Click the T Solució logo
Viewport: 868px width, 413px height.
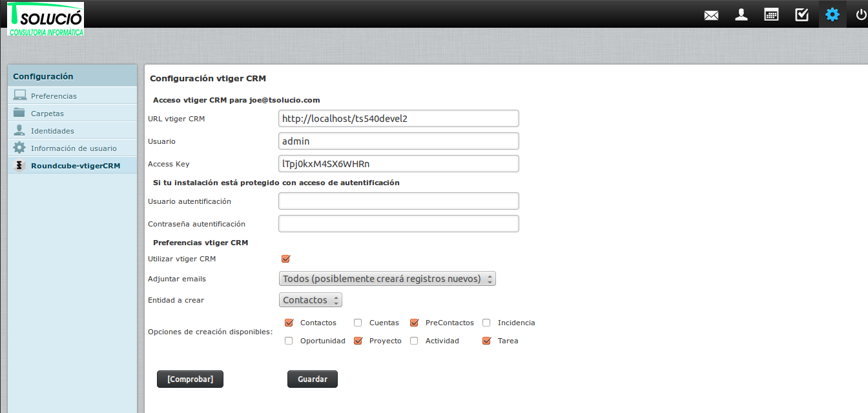45,19
